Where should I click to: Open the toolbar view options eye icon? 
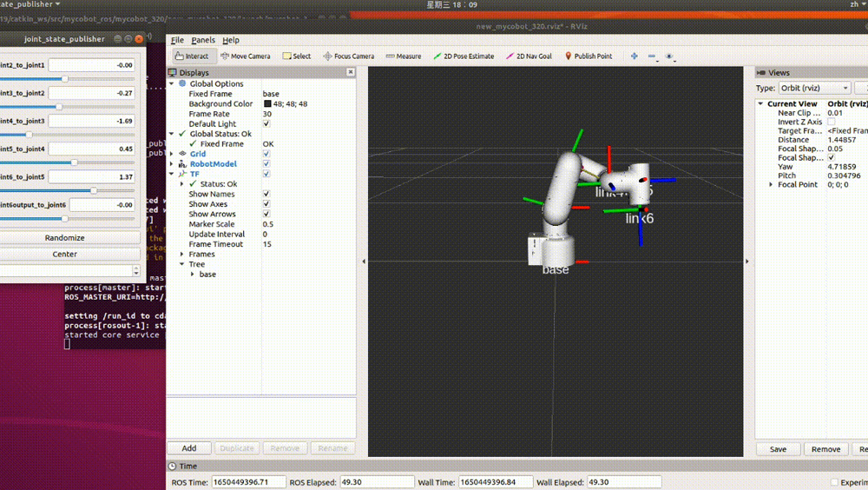click(x=669, y=56)
